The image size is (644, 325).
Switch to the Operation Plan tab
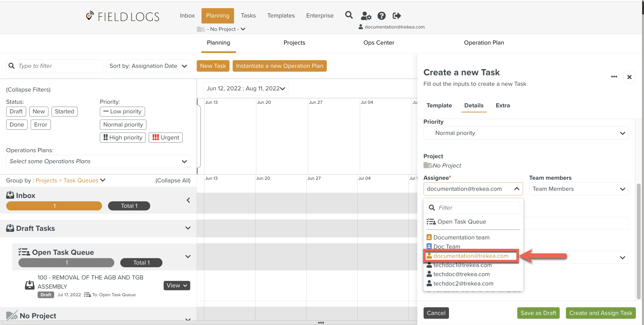484,43
